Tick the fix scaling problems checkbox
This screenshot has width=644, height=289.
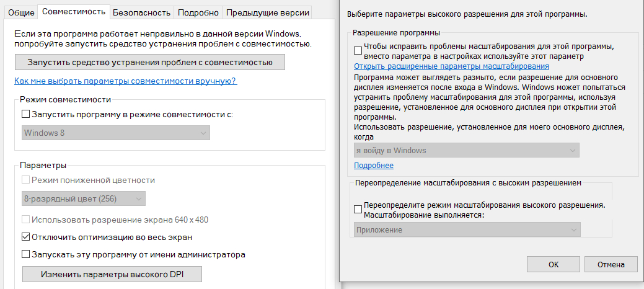(358, 50)
